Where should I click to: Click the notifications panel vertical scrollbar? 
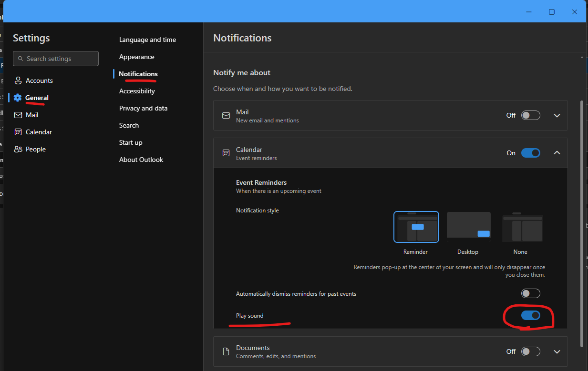click(581, 223)
